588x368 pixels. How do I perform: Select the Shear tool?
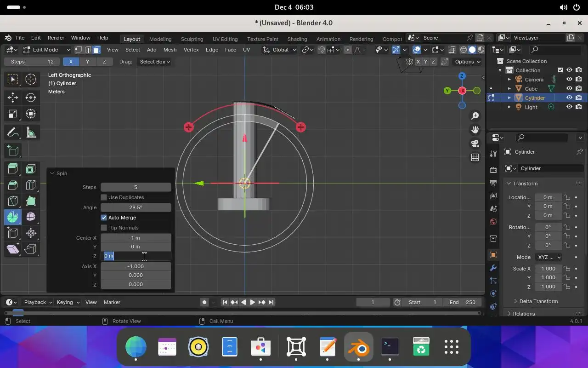pyautogui.click(x=13, y=249)
